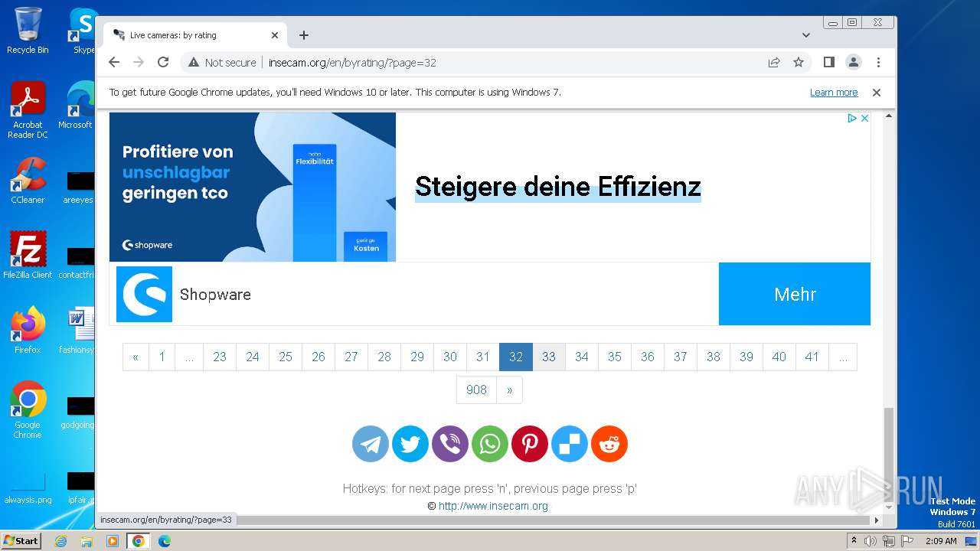This screenshot has height=551, width=980.
Task: Click the Shopware ad banner image
Action: click(253, 187)
